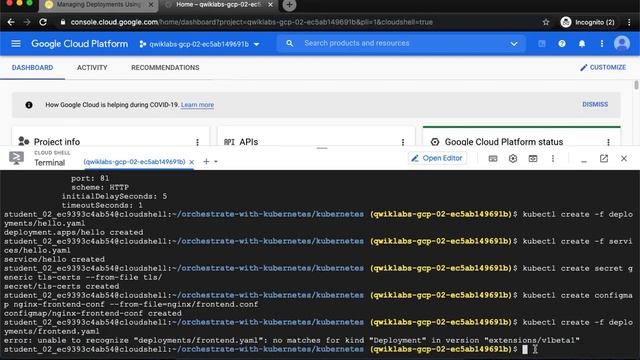Click the search magnifier icon
The width and height of the screenshot is (640, 360).
289,43
